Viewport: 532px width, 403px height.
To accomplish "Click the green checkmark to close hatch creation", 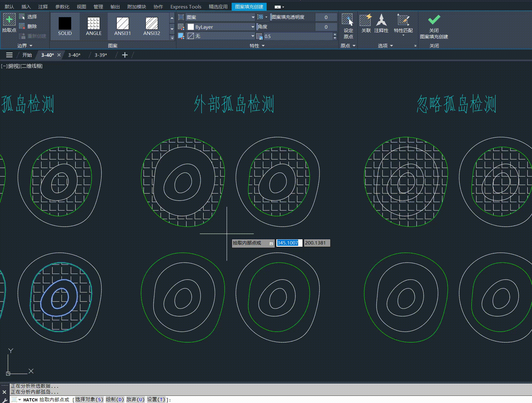I will (x=434, y=20).
